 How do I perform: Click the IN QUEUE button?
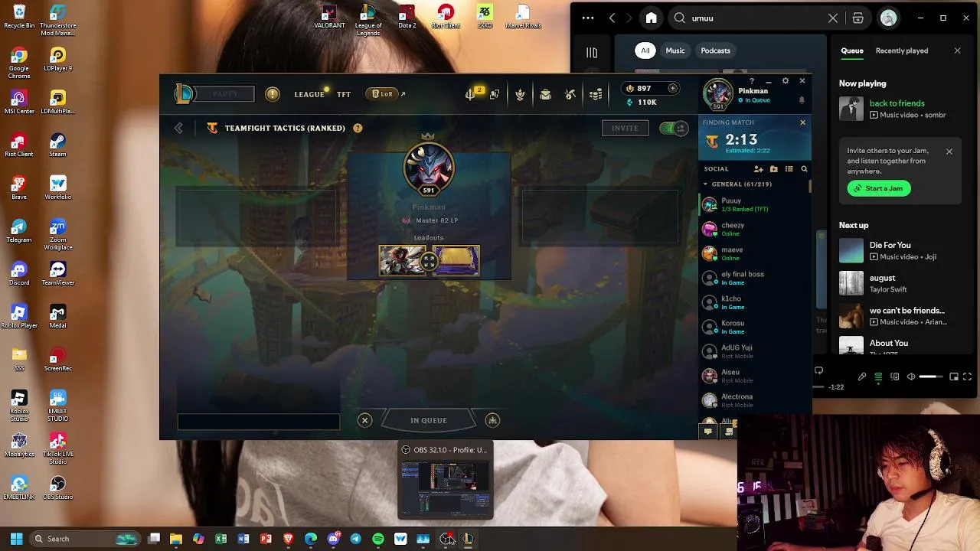coord(428,420)
